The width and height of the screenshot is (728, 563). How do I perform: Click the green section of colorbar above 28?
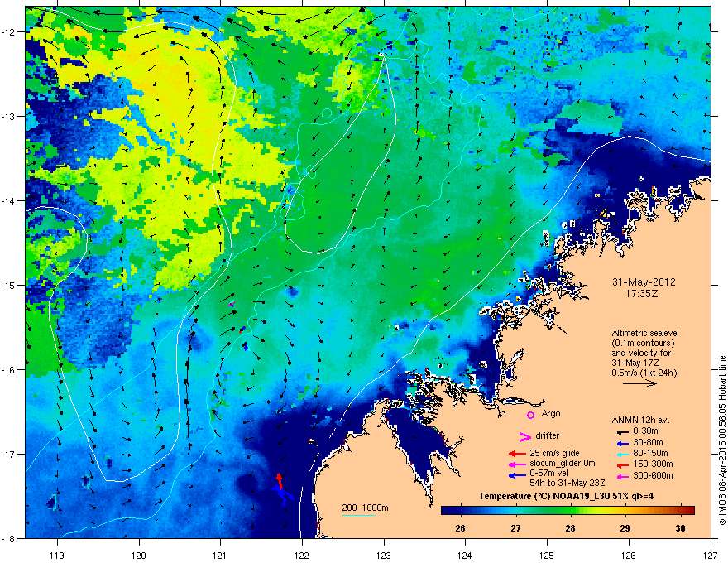571,511
